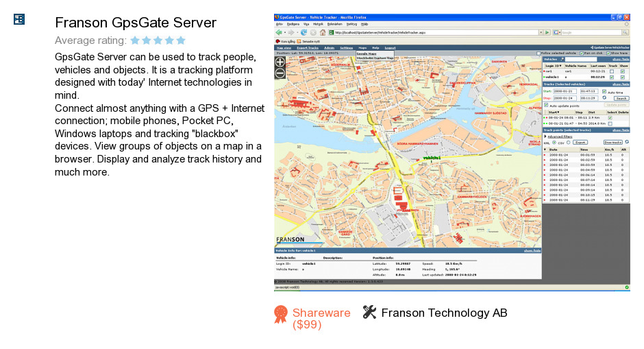Click the Search button in Tracks panel
This screenshot has height=349, width=644.
tap(621, 98)
